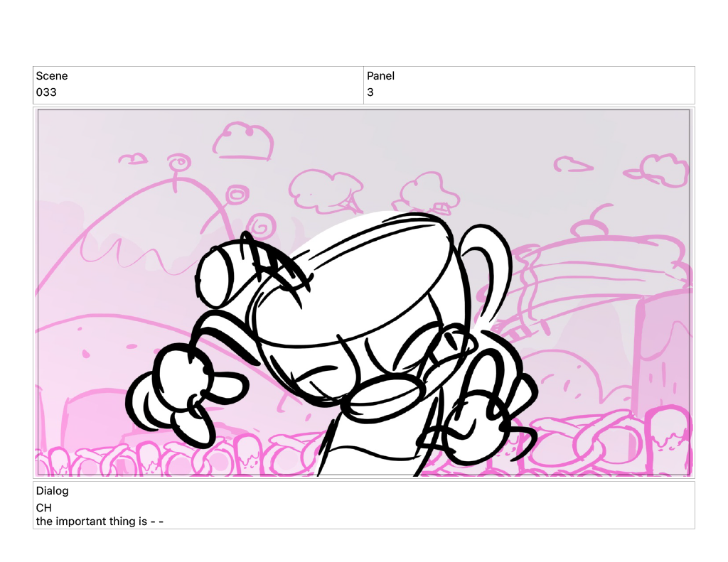Select the CH speaker name
The height and width of the screenshot is (562, 728).
pyautogui.click(x=44, y=508)
